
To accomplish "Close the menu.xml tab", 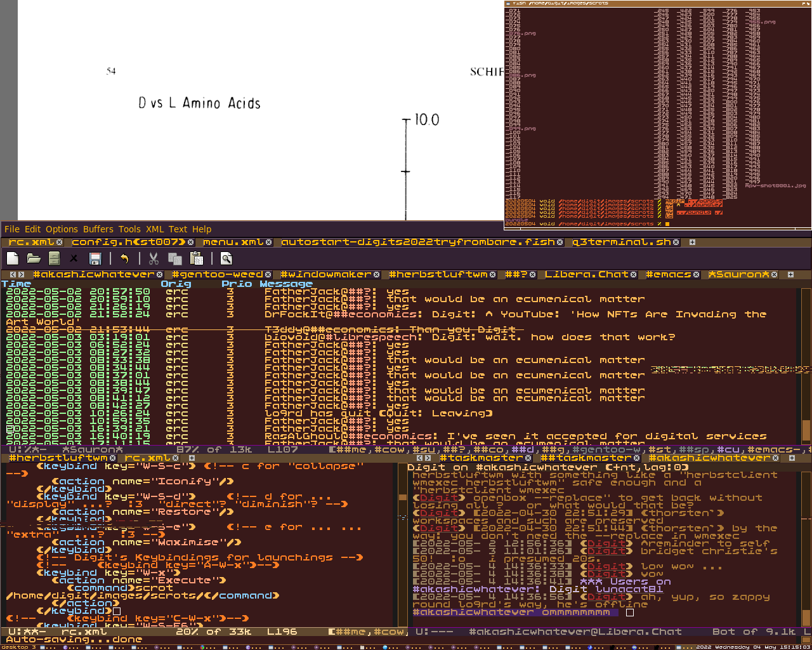I will tap(269, 242).
